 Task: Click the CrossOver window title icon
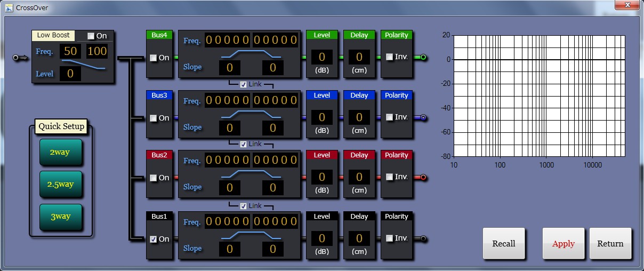click(9, 8)
